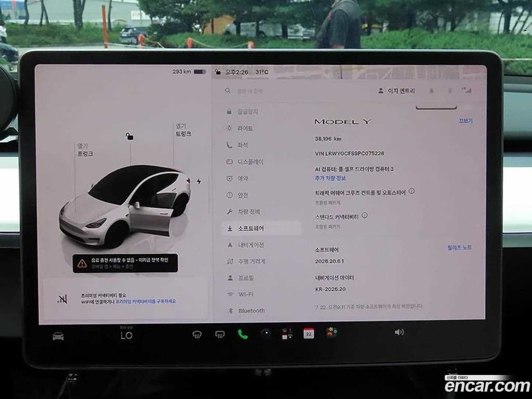
Task: Tap the 31°C outside temperature
Action: (262, 72)
